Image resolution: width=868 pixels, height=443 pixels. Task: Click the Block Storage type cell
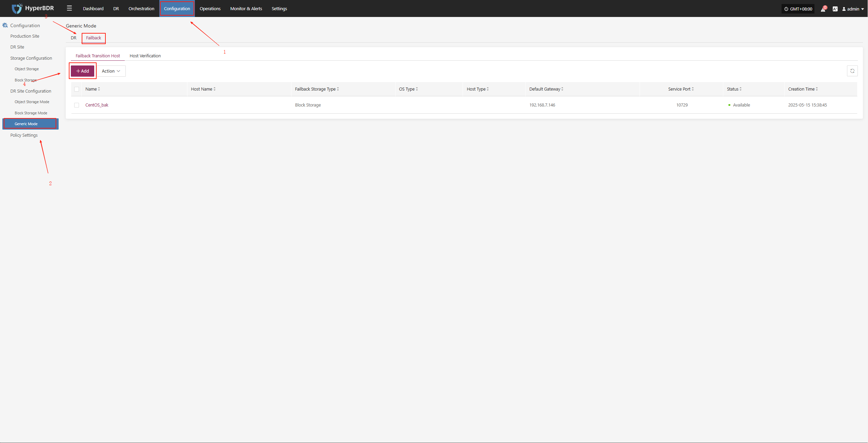(x=308, y=105)
